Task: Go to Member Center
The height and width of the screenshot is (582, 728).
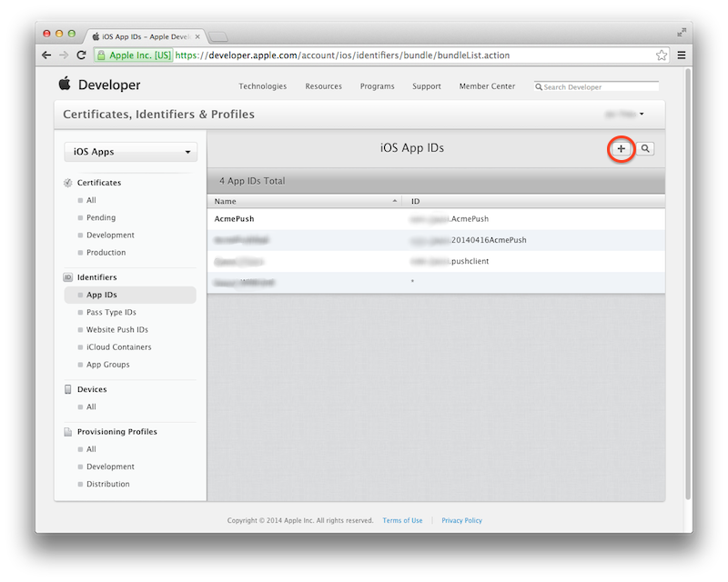Action: 487,85
